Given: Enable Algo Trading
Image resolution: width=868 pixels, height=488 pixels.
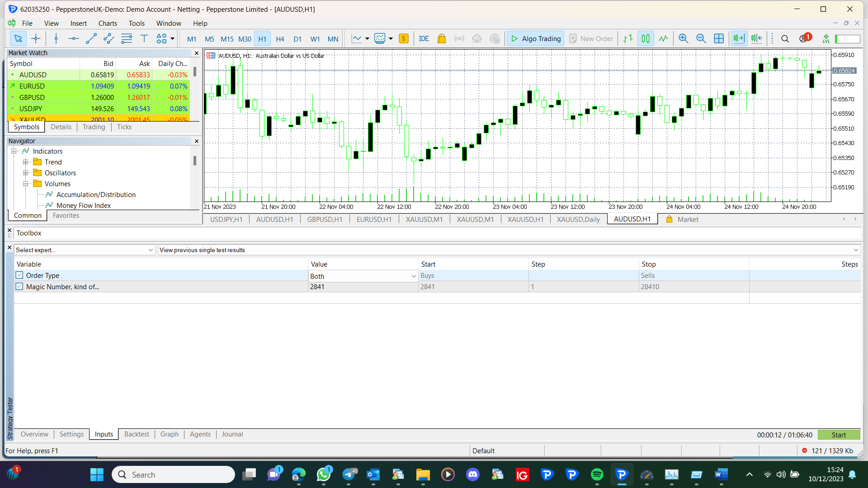Looking at the screenshot, I should click(536, 39).
